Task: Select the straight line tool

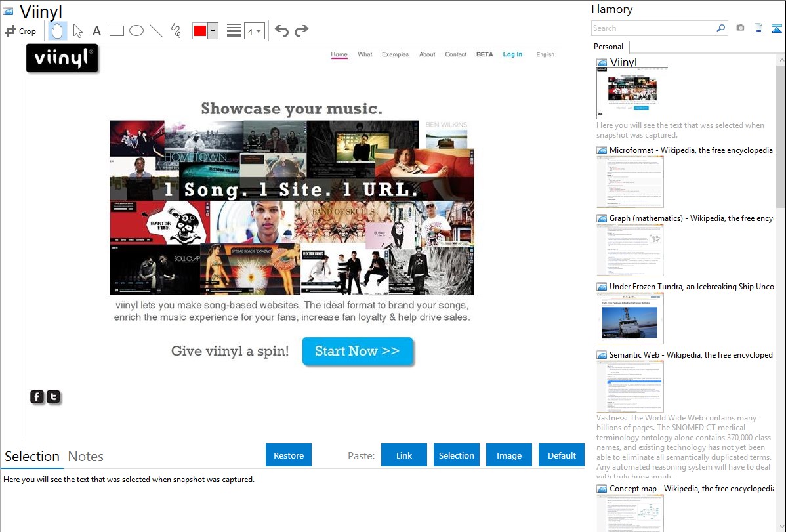Action: coord(156,31)
